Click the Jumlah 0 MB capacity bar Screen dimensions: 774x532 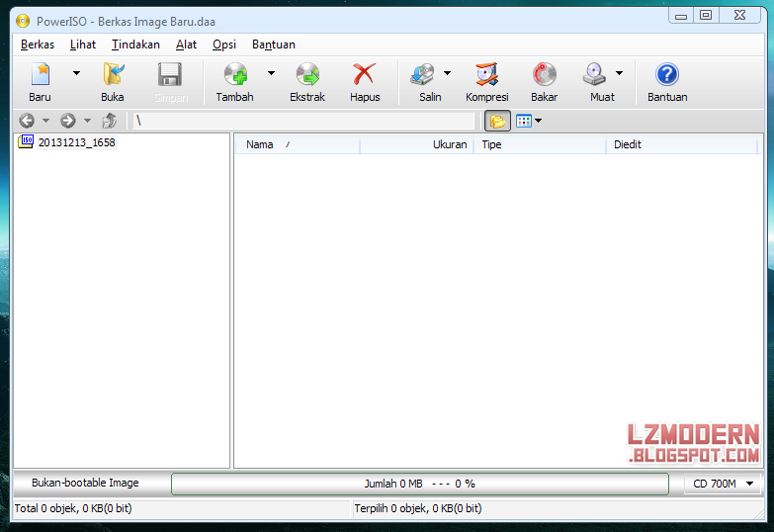(x=419, y=484)
